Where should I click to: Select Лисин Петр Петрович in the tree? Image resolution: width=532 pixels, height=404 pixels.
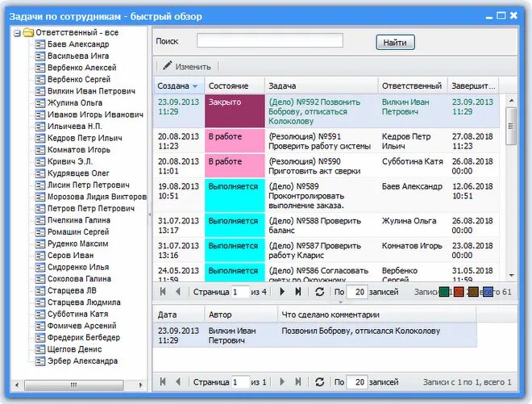[88, 185]
